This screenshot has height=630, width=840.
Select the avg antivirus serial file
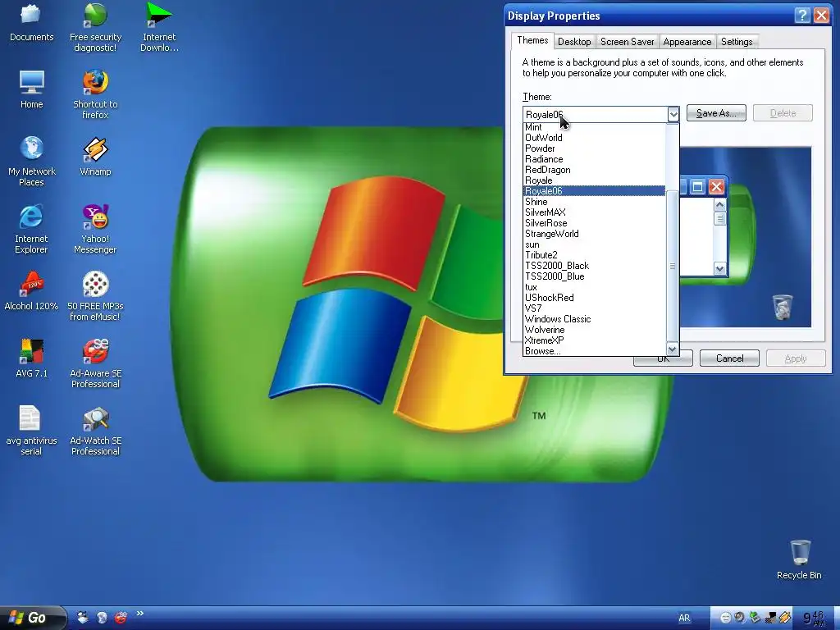31,431
